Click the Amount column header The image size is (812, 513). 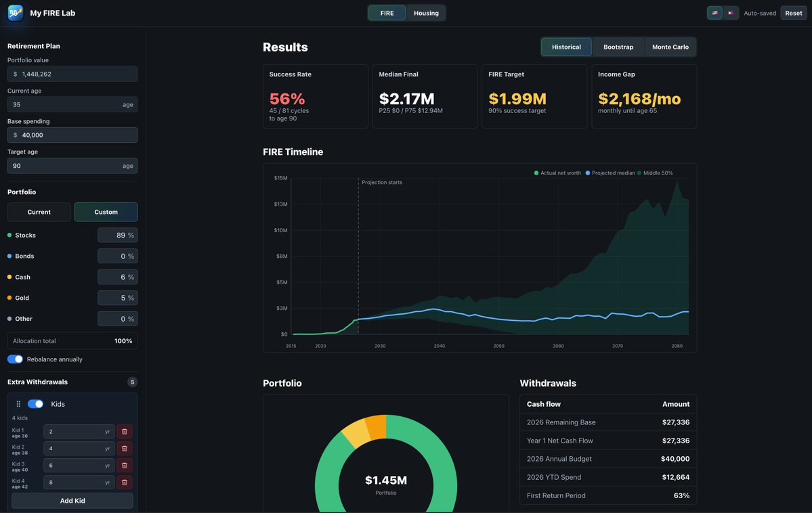coord(676,404)
